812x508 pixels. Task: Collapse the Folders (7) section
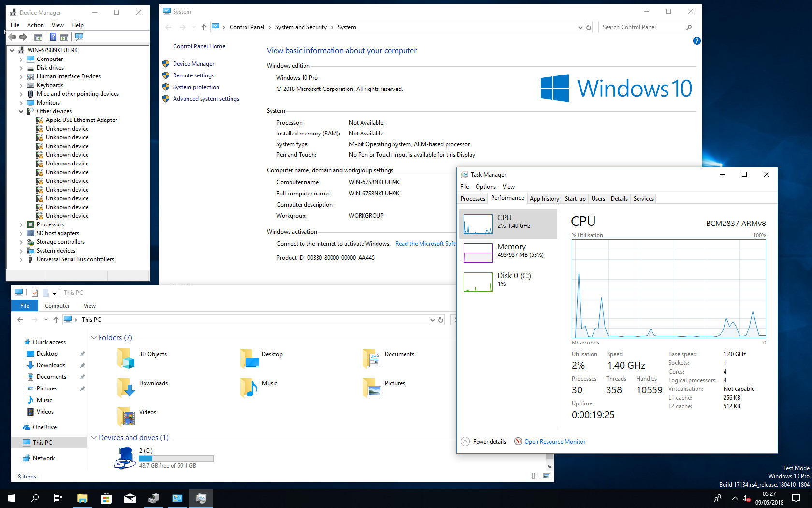click(x=94, y=338)
